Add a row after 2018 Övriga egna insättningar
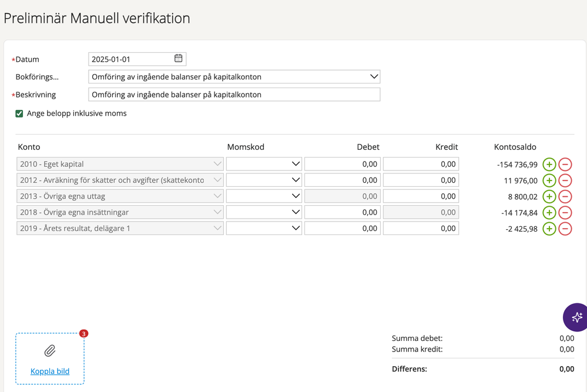The height and width of the screenshot is (392, 587). [x=549, y=212]
